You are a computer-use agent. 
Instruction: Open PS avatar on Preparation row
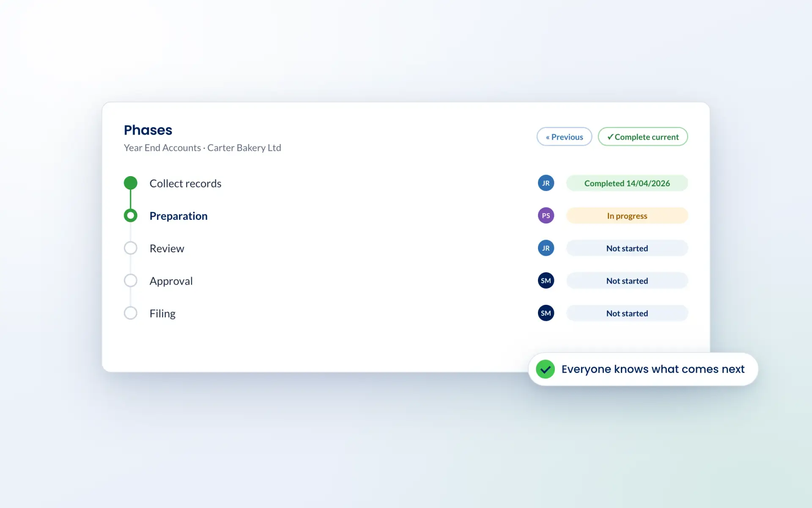pyautogui.click(x=546, y=215)
